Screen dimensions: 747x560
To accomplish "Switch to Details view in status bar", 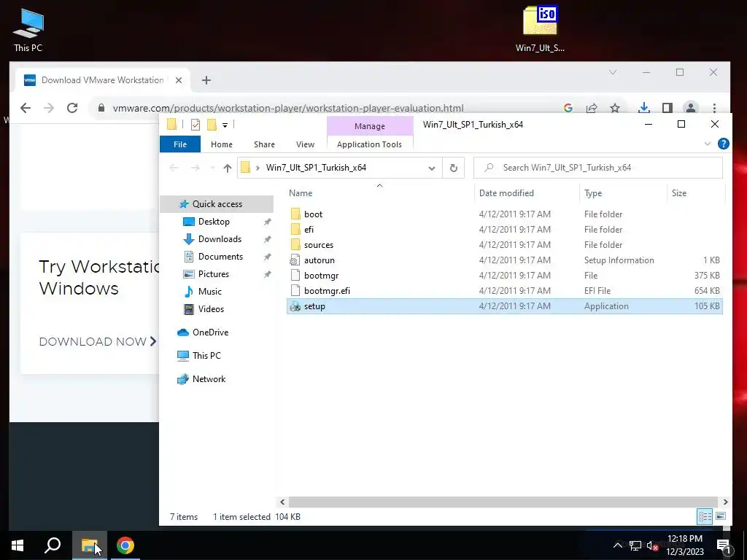I will click(705, 516).
